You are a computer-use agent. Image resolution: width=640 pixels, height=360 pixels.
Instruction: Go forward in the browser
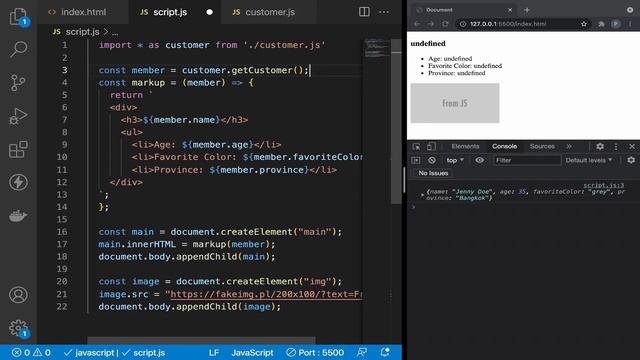tap(431, 24)
